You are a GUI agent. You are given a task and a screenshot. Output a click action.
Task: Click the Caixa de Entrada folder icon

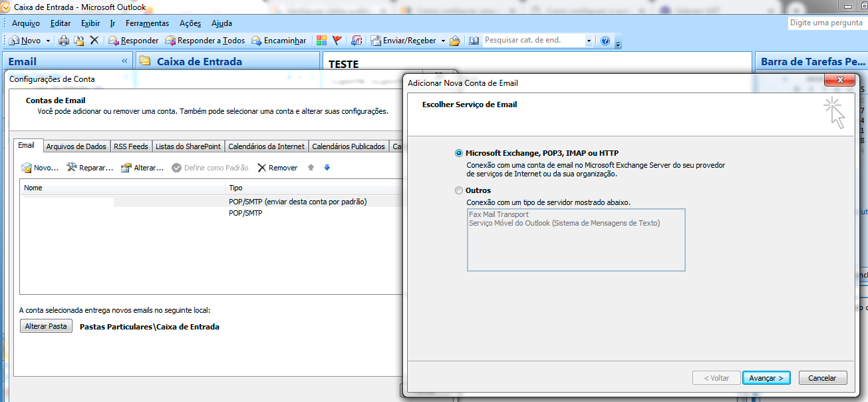coord(145,61)
